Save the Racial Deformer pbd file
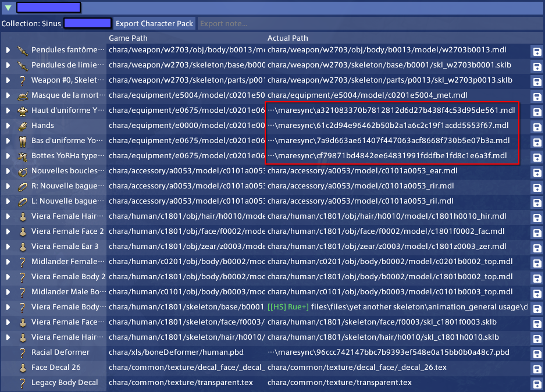Screen dimensions: 545x392 pyautogui.click(x=537, y=354)
